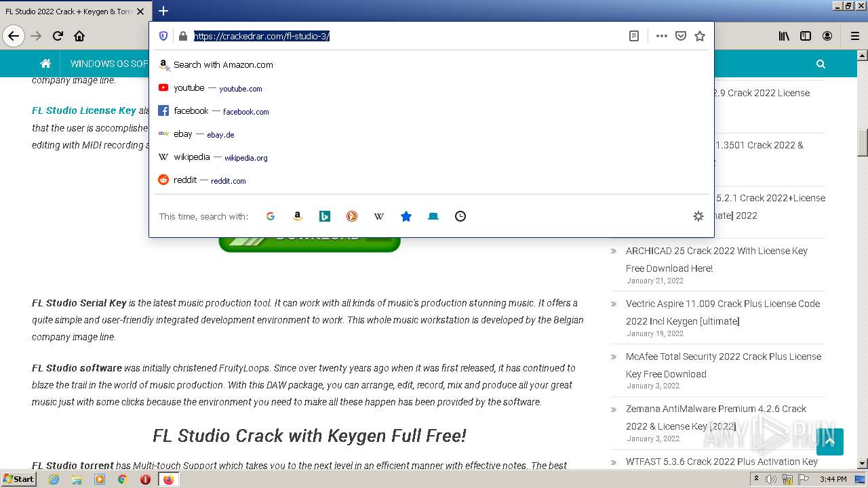
Task: Show hidden tray icons arrow
Action: [757, 479]
